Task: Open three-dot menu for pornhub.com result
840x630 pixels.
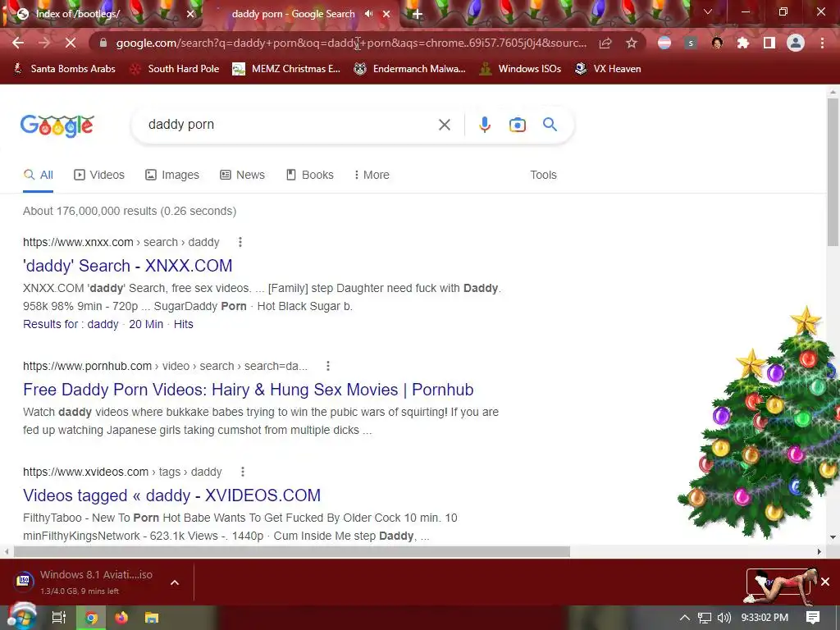Action: coord(328,366)
